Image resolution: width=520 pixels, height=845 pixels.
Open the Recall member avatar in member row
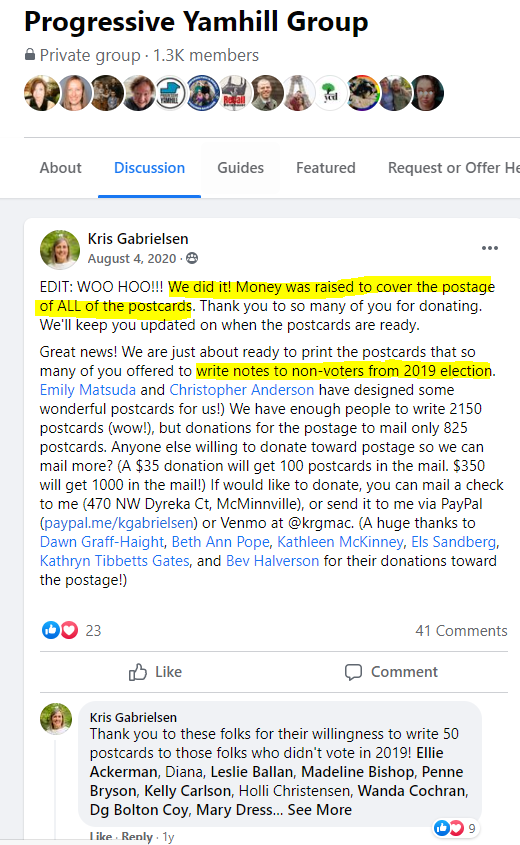[x=234, y=93]
